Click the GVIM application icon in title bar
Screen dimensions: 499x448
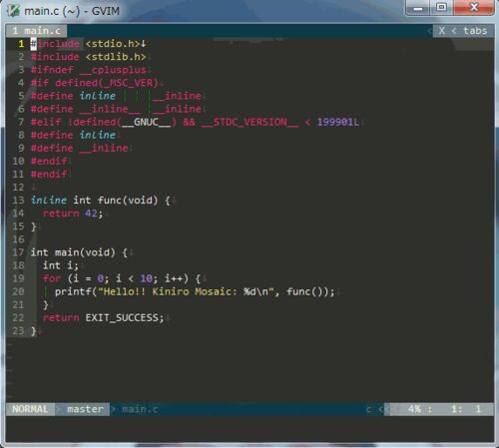(14, 11)
